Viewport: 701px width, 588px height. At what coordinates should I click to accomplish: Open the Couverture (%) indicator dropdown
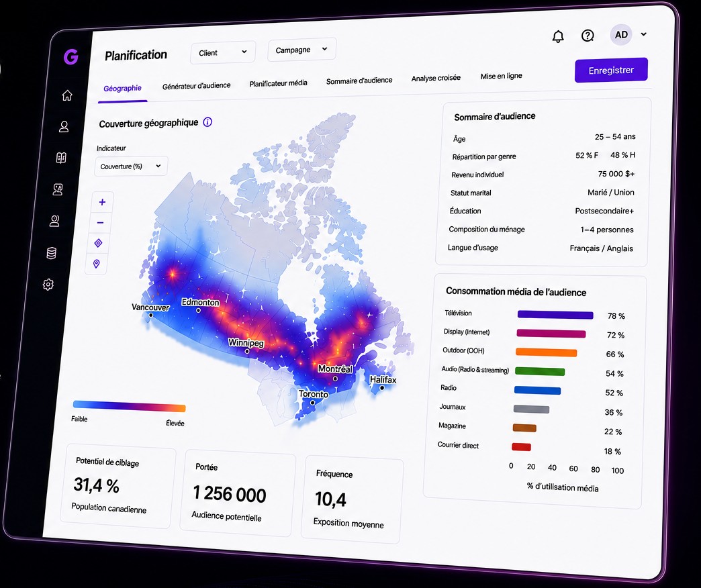(x=131, y=166)
